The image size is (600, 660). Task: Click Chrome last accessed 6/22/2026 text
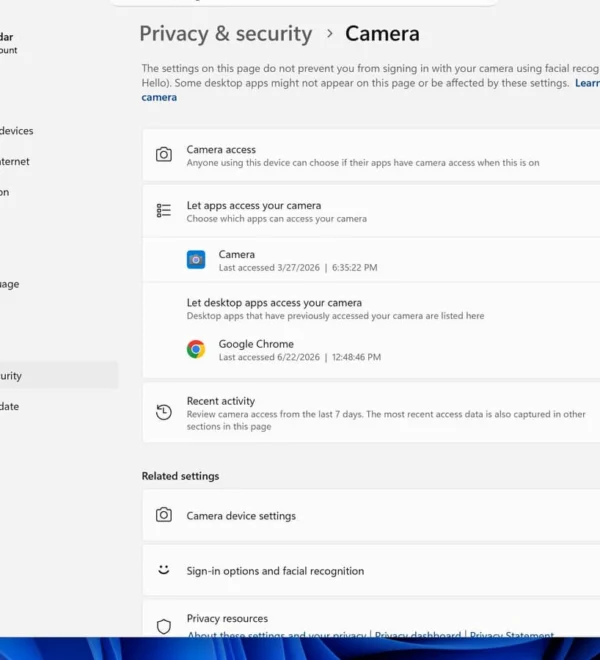click(299, 357)
